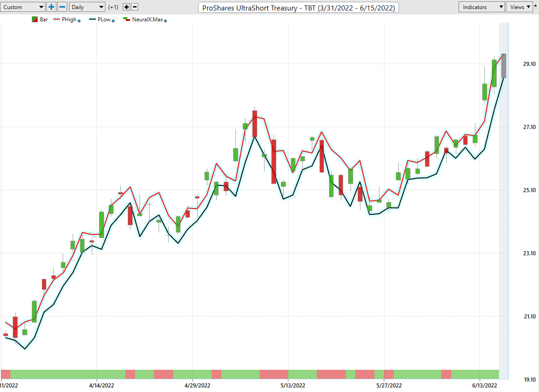Click the gray forecast candle at chart end

[504, 65]
